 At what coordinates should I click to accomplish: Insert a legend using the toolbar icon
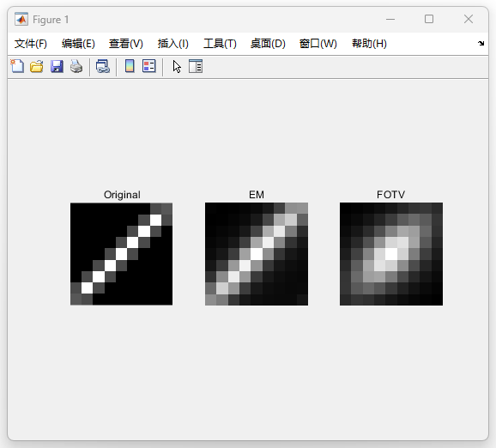pos(149,66)
